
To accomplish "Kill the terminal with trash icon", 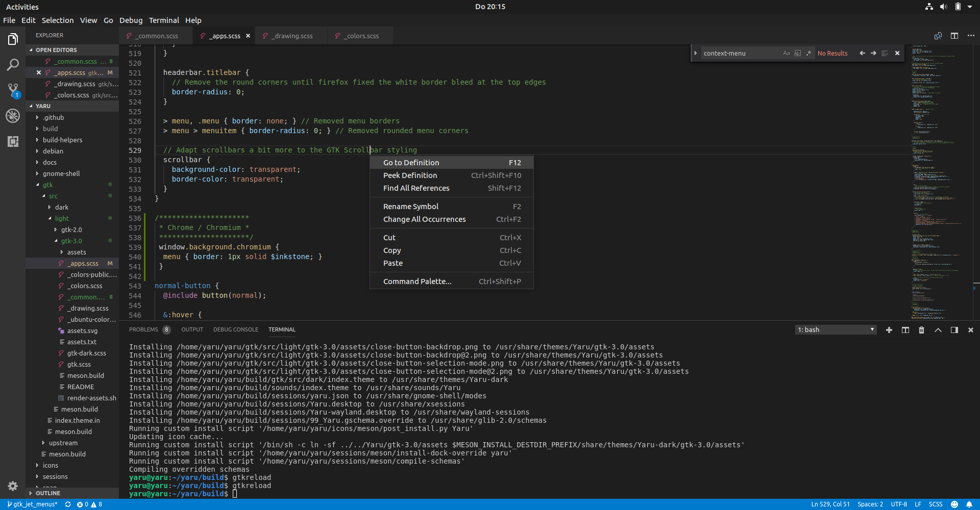I will (x=921, y=330).
